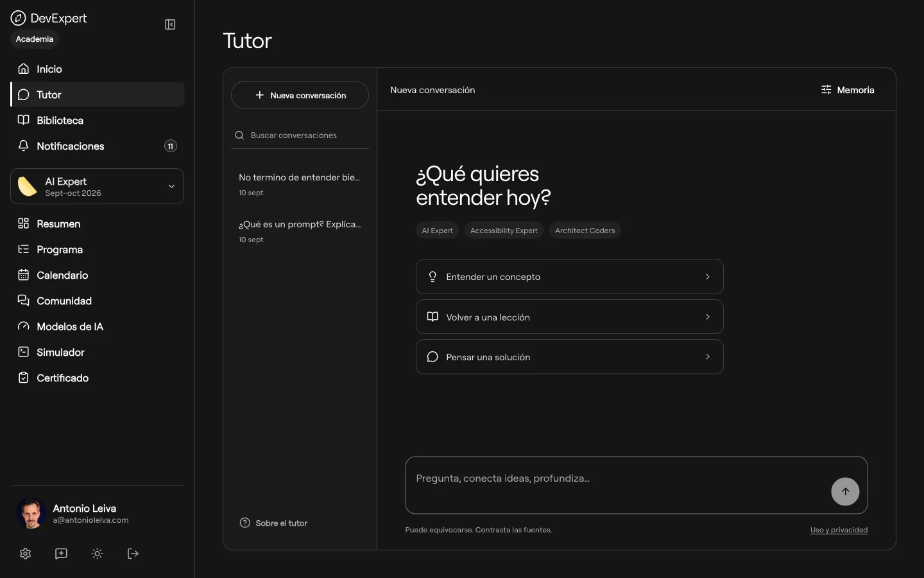Click the Memoria sliders icon
Viewport: 924px width, 578px height.
[x=826, y=90]
